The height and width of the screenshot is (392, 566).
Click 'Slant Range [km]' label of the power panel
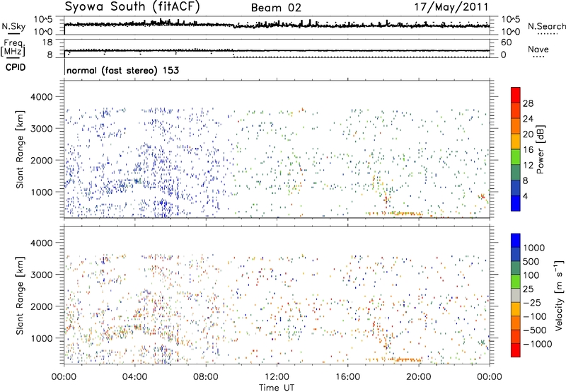pos(20,149)
